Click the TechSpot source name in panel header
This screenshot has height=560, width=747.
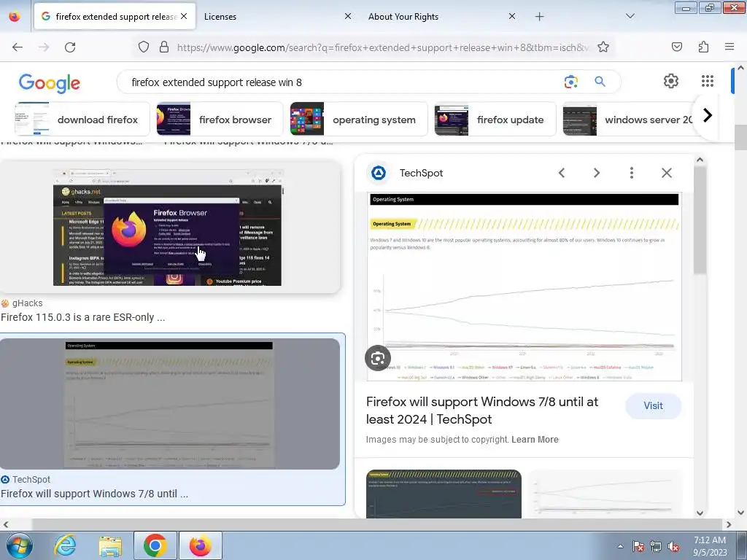point(421,173)
